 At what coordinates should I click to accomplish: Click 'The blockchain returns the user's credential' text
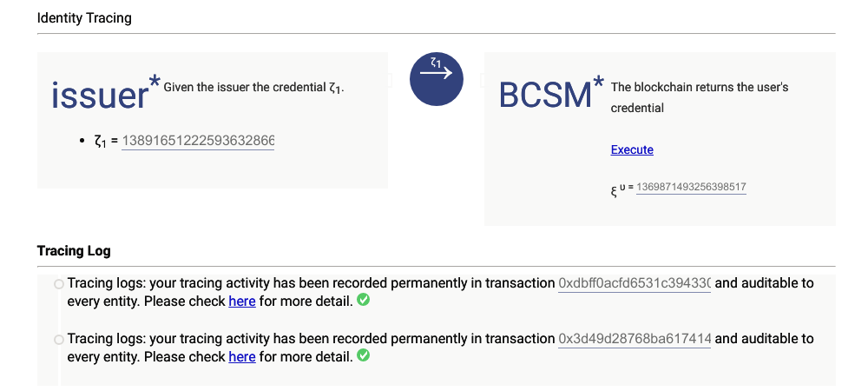pos(699,97)
